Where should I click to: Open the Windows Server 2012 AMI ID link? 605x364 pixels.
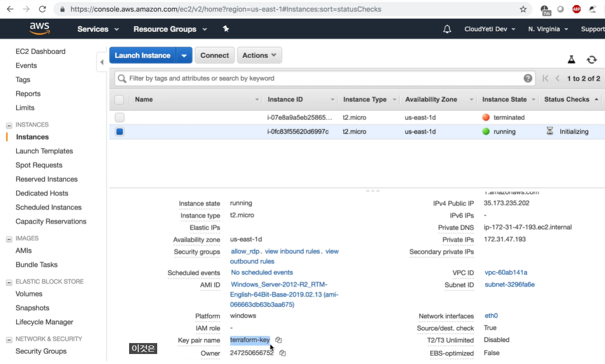point(284,295)
